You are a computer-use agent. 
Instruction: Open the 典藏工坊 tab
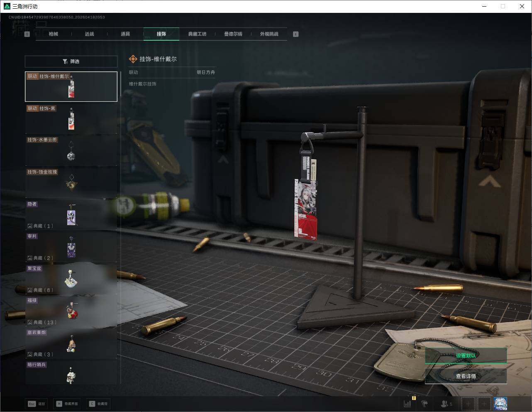[197, 34]
